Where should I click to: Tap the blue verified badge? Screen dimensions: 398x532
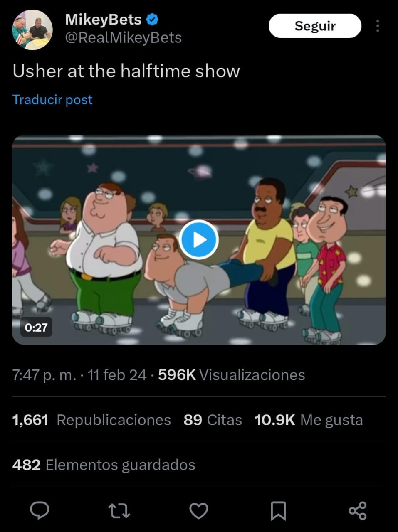coord(152,19)
